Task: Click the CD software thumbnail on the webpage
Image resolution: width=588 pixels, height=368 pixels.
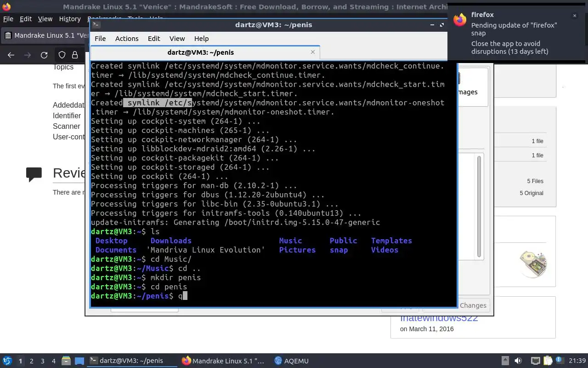Action: coord(534,264)
